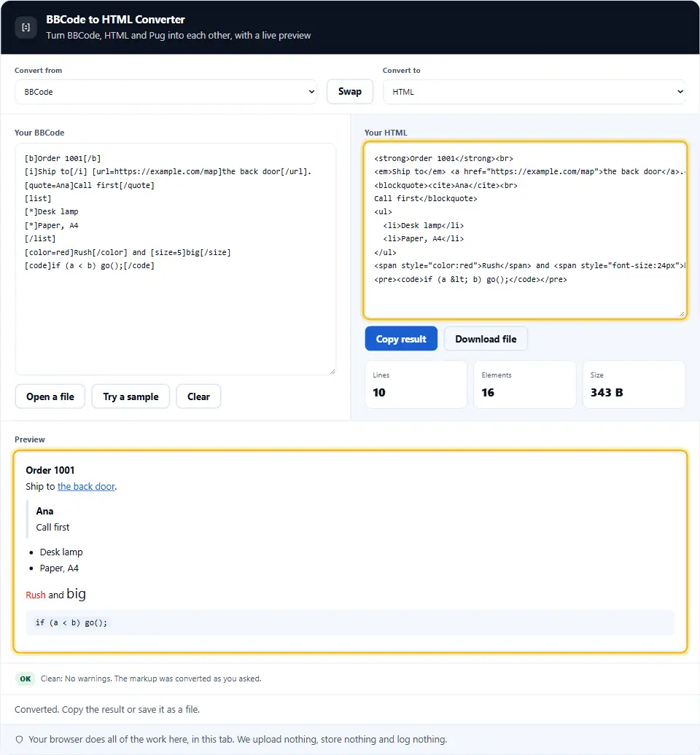Click the Elements count value 16

(488, 392)
